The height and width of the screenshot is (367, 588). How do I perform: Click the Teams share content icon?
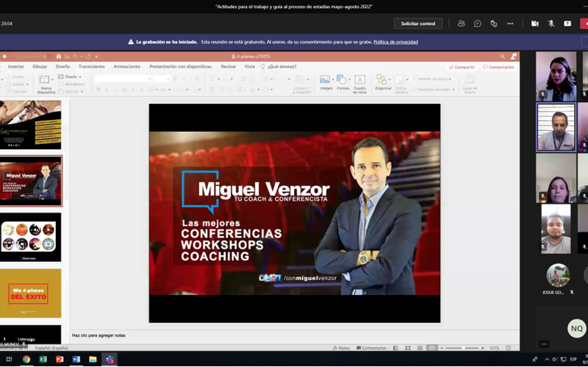click(x=567, y=24)
